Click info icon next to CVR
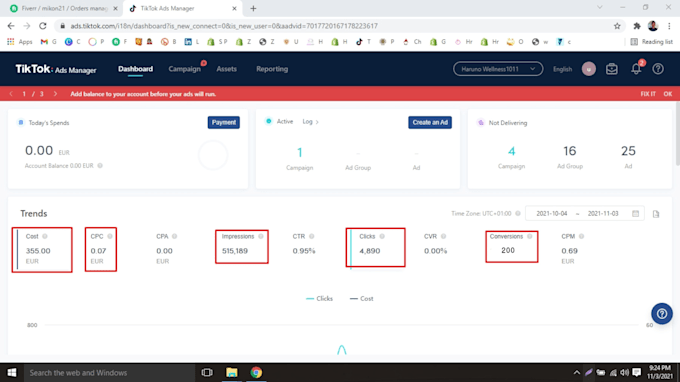 (443, 236)
